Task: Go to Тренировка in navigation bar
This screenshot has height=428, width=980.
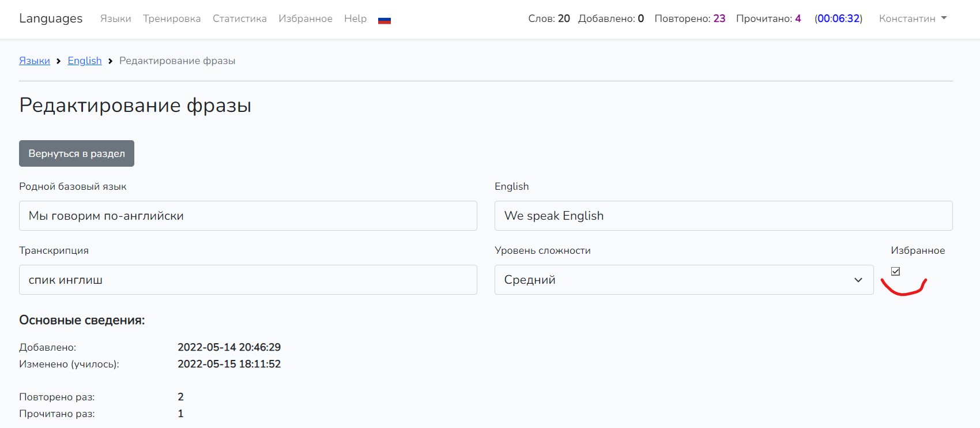Action: [x=172, y=18]
